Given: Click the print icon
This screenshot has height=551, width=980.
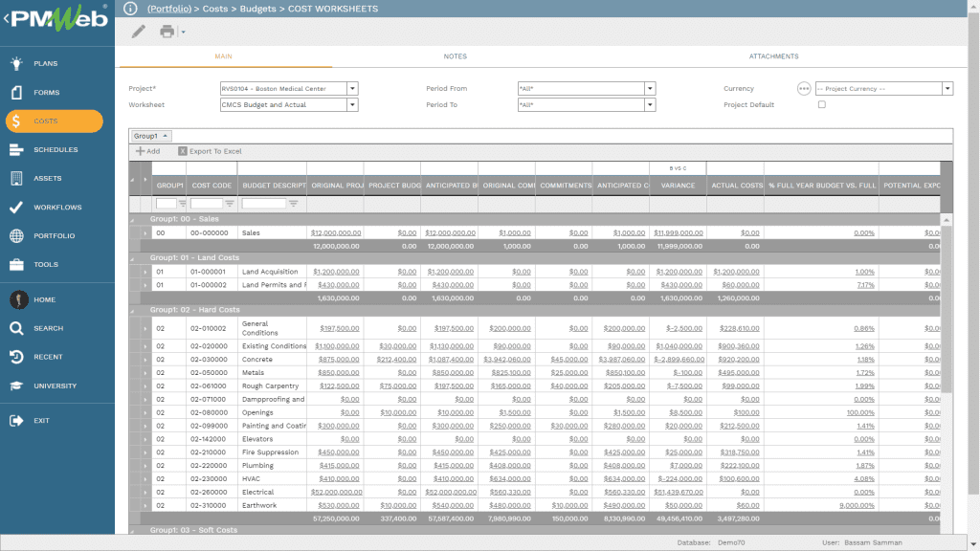Looking at the screenshot, I should pyautogui.click(x=167, y=32).
